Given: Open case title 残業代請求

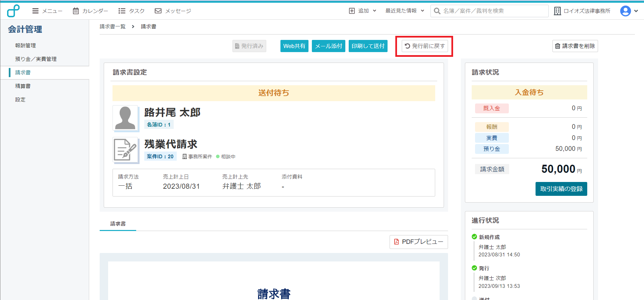Looking at the screenshot, I should pyautogui.click(x=171, y=144).
